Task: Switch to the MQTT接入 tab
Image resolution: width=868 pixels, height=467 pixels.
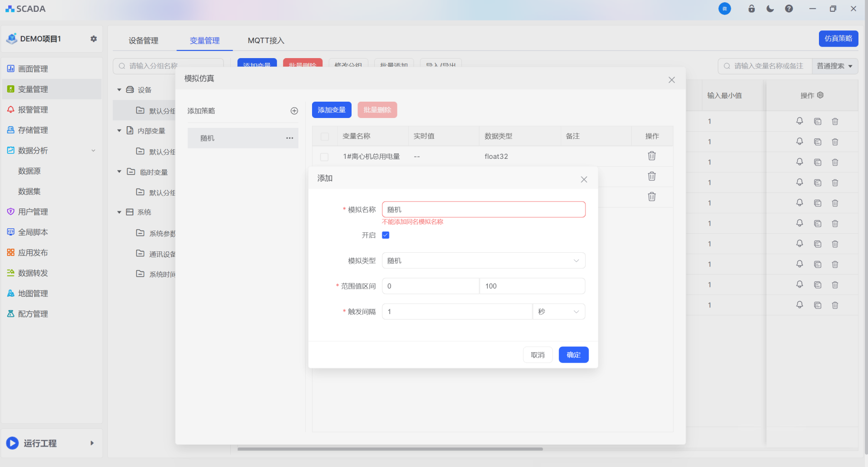Action: click(x=266, y=41)
